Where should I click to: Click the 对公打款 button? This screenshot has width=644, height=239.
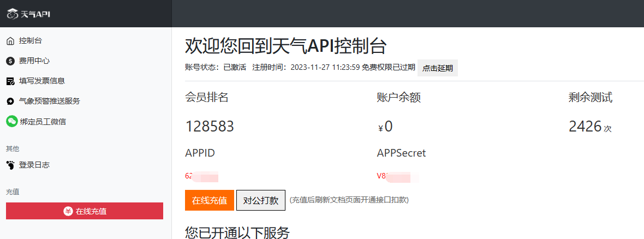261,200
